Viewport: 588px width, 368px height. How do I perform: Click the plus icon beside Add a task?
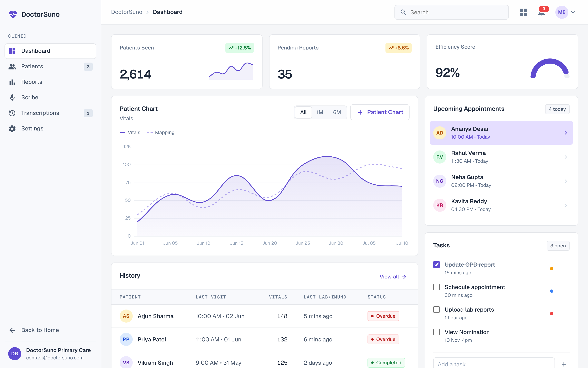tap(564, 364)
